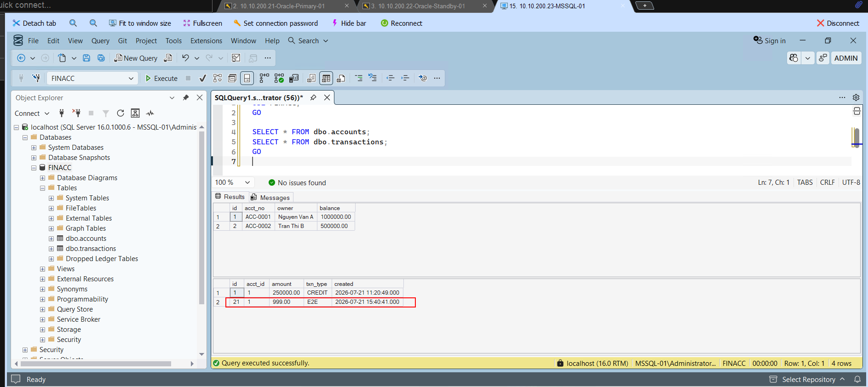Comment out selected lines icon

[x=359, y=78]
